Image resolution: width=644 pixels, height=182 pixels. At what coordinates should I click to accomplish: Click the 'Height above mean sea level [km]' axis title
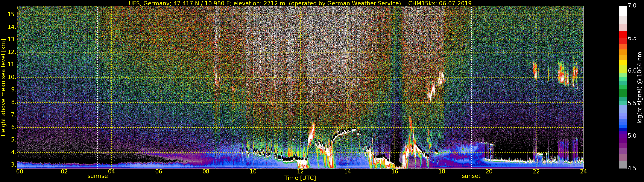coord(3,87)
